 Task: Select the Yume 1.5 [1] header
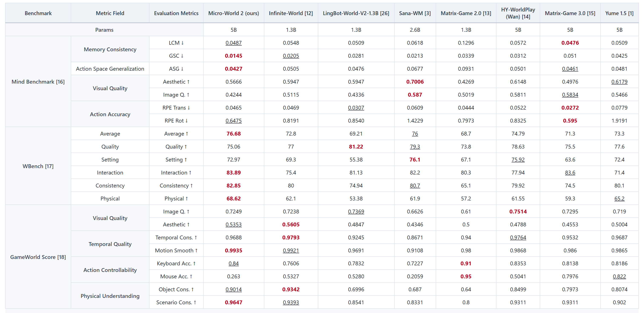619,13
